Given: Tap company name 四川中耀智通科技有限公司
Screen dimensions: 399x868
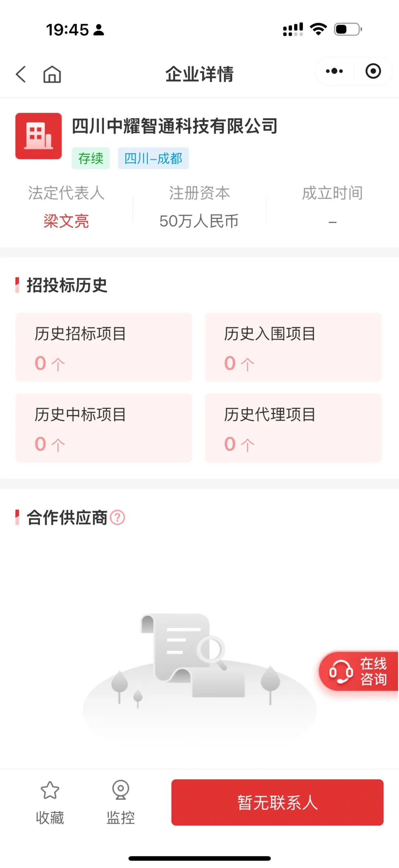Looking at the screenshot, I should click(x=174, y=126).
